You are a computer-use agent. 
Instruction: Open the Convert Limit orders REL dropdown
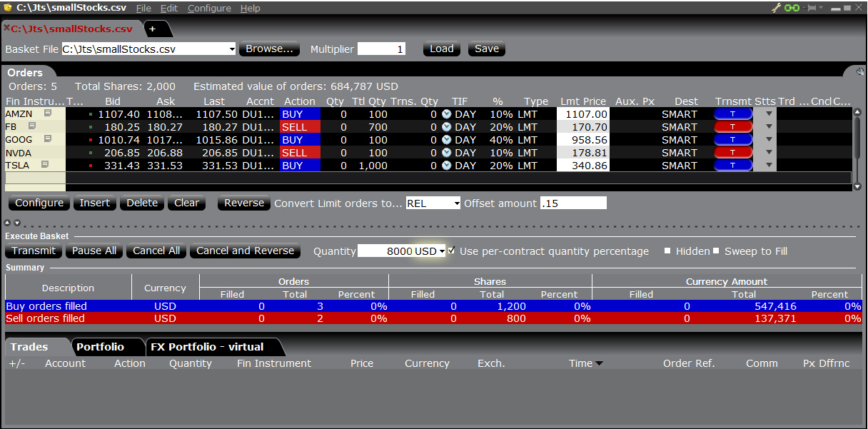click(457, 203)
